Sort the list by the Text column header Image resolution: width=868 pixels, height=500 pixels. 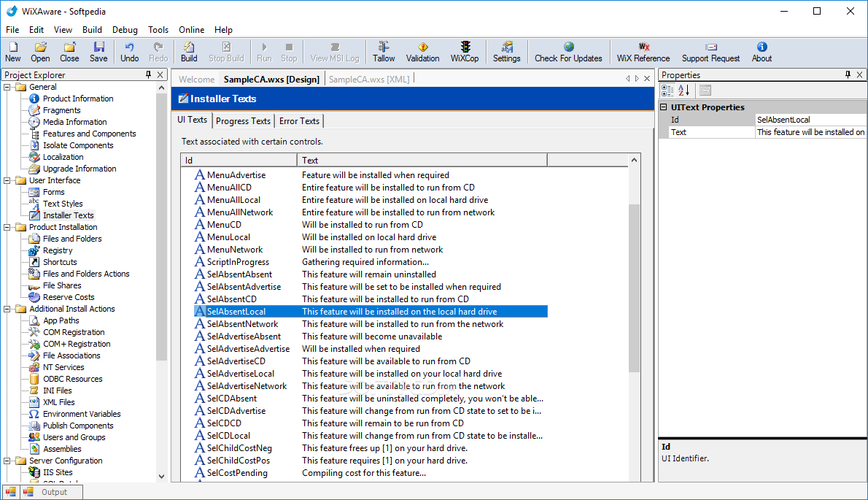422,160
